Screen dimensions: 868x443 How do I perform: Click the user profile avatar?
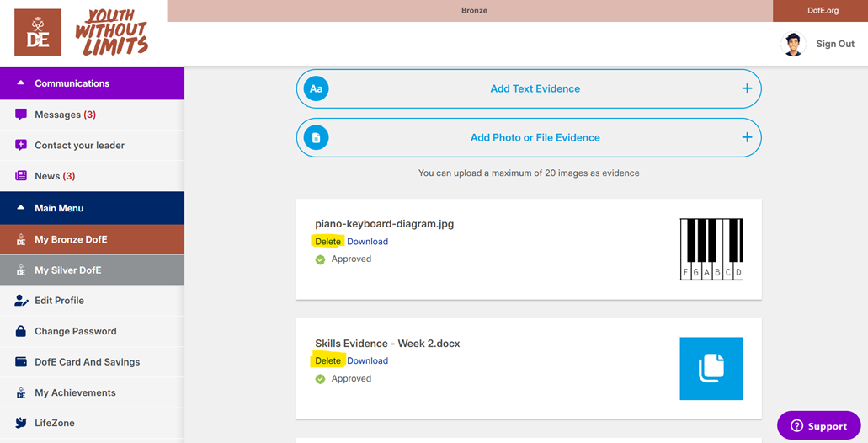(x=793, y=44)
